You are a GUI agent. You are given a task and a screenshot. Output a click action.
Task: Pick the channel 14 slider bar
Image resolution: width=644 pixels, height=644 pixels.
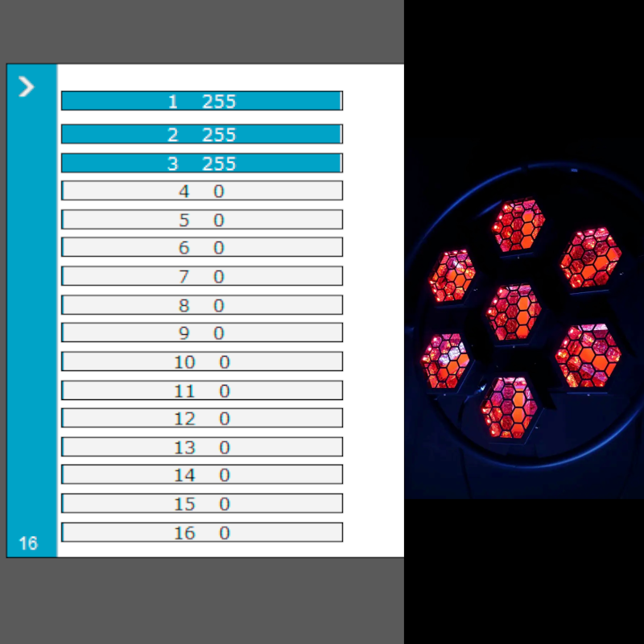(202, 474)
